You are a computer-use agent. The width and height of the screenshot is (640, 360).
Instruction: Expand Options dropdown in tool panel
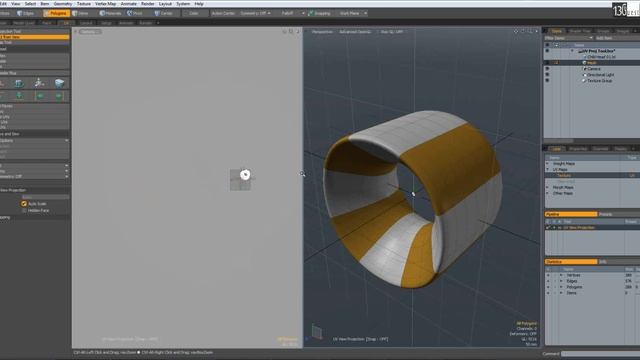(x=35, y=140)
